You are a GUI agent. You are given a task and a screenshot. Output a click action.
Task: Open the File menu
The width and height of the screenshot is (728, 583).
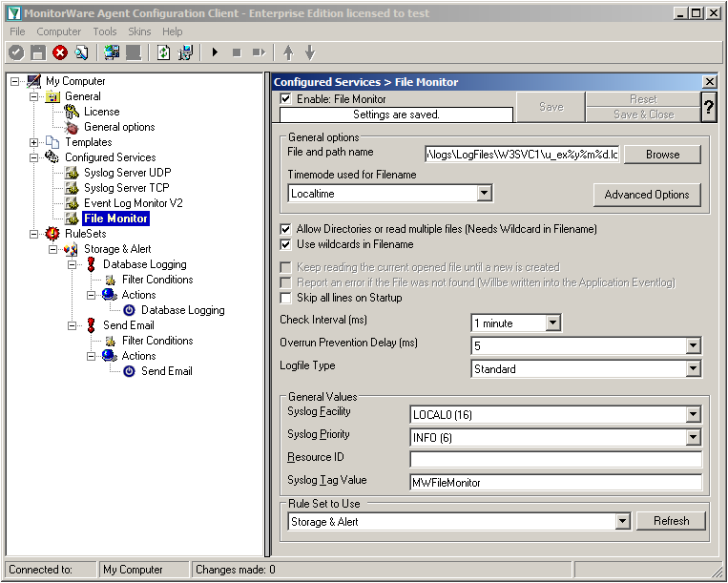point(17,31)
